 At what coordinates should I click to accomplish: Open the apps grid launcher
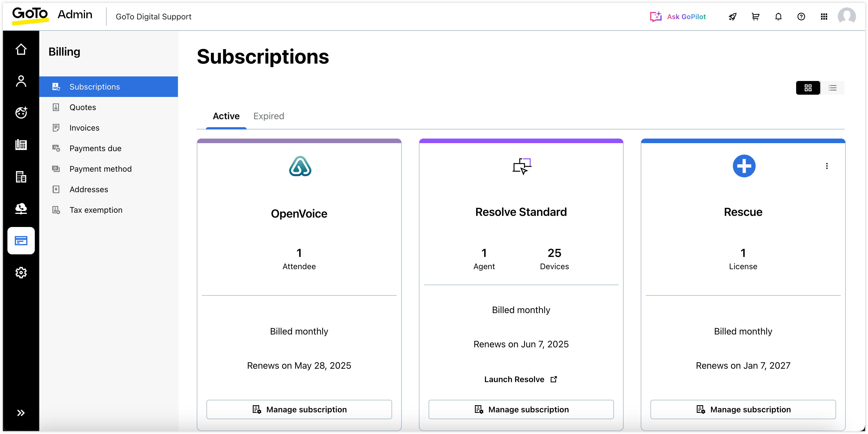824,17
